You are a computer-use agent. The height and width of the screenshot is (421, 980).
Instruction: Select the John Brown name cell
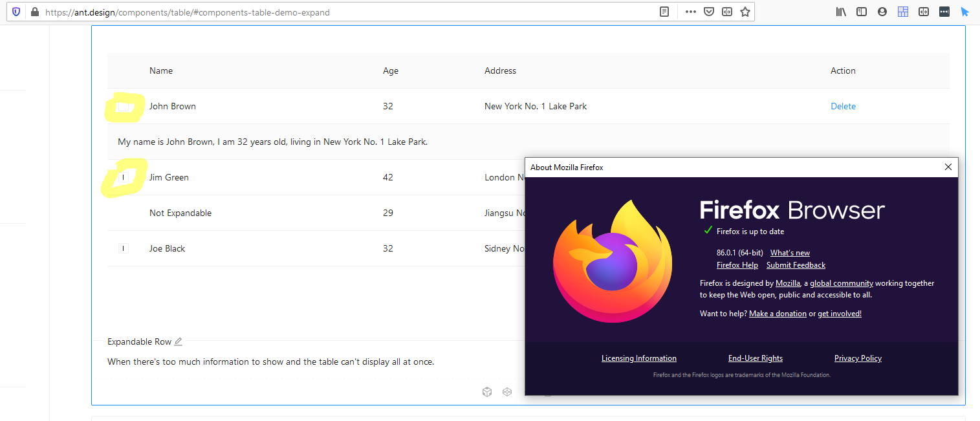[173, 106]
